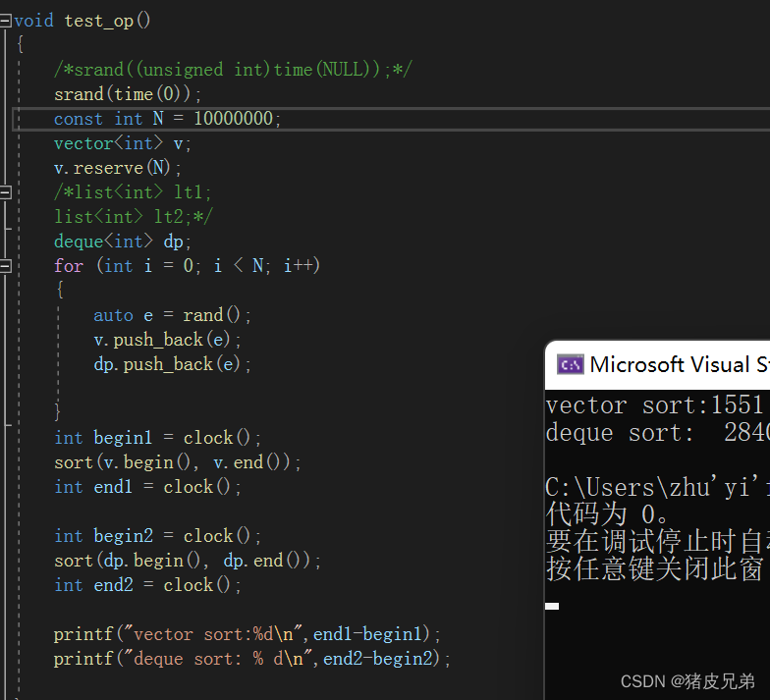Viewport: 770px width, 700px height.
Task: Click the 'v.reserve(N);' line
Action: [x=118, y=168]
